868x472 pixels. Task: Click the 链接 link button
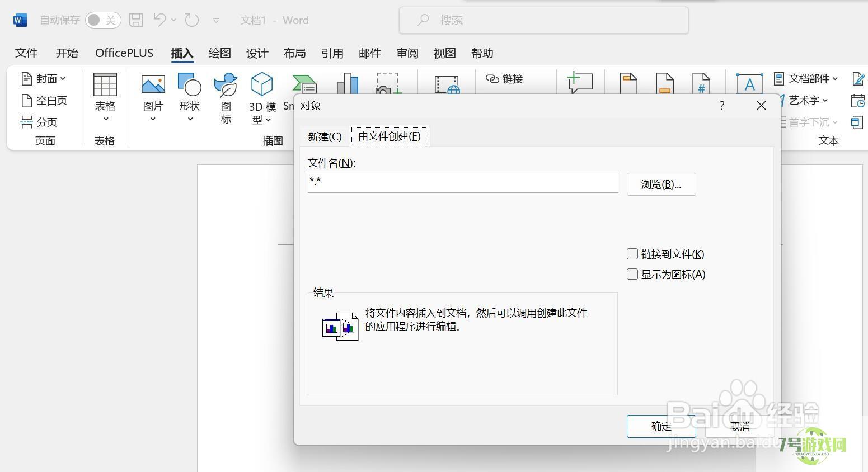point(504,79)
